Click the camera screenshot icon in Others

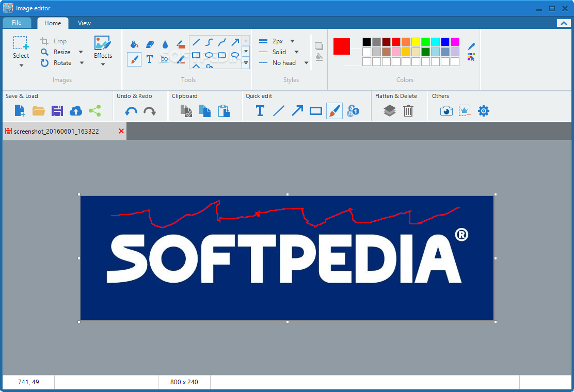(x=446, y=111)
